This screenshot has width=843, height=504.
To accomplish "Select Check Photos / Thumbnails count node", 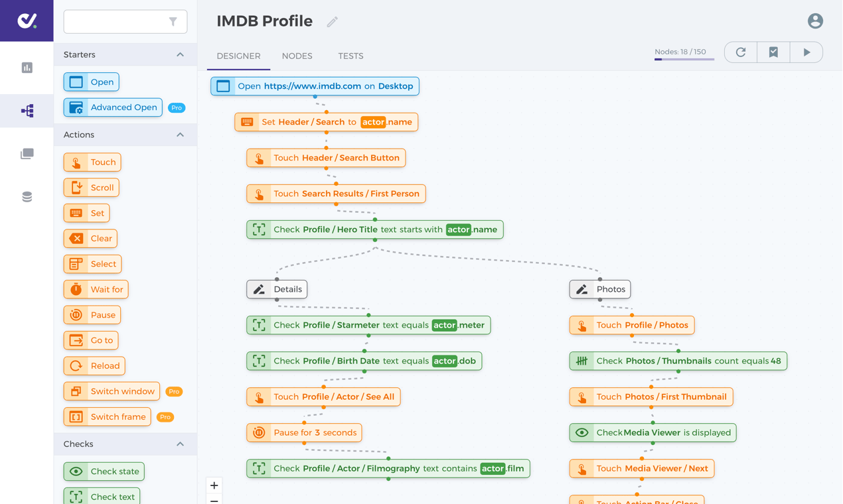I will point(678,361).
